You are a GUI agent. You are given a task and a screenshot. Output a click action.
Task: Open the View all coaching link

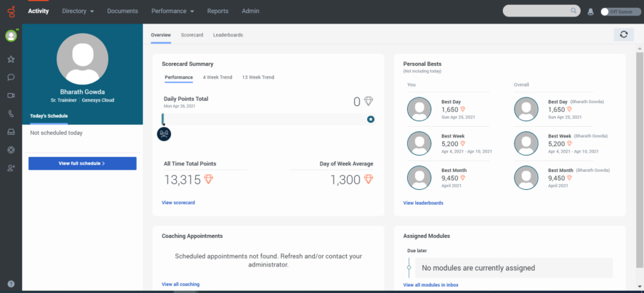181,284
